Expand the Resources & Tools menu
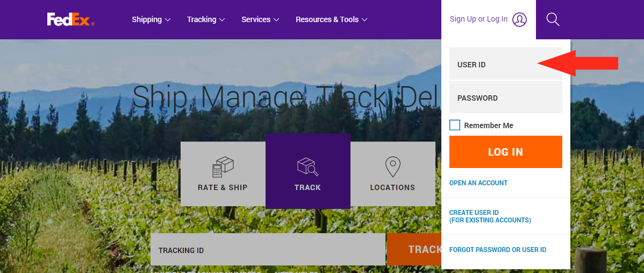644x273 pixels. point(332,19)
